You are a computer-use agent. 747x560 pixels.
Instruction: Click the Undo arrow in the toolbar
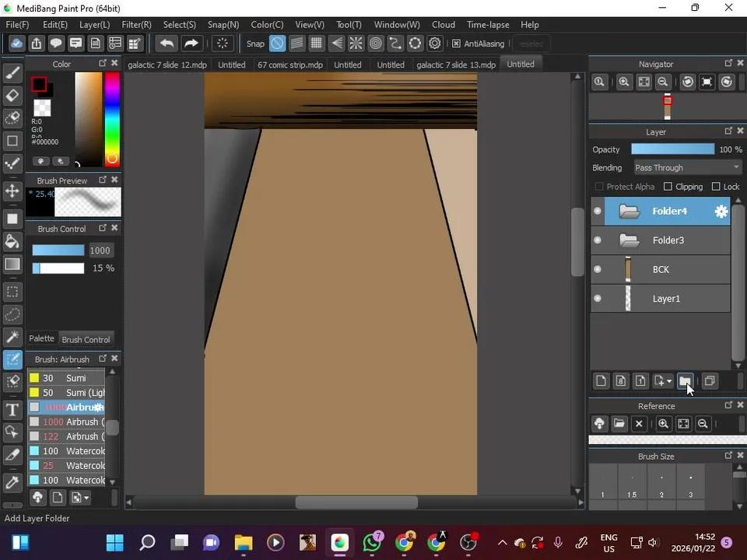click(x=167, y=43)
